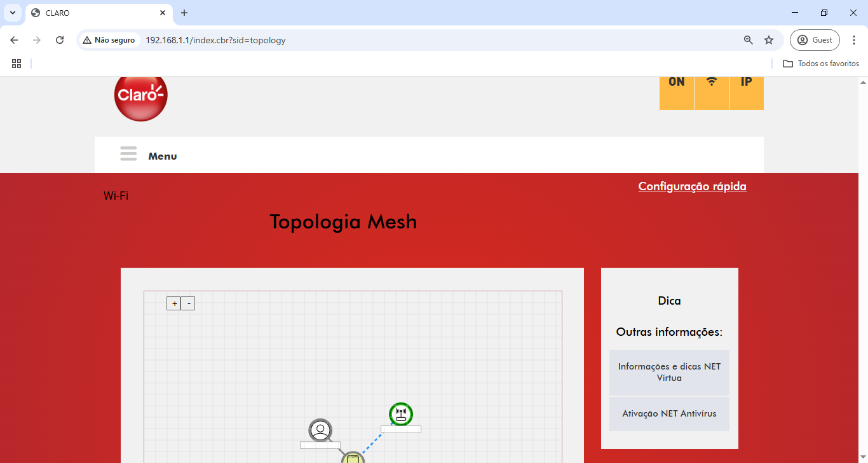The height and width of the screenshot is (463, 868).
Task: Bookmark this page with star icon
Action: point(769,40)
